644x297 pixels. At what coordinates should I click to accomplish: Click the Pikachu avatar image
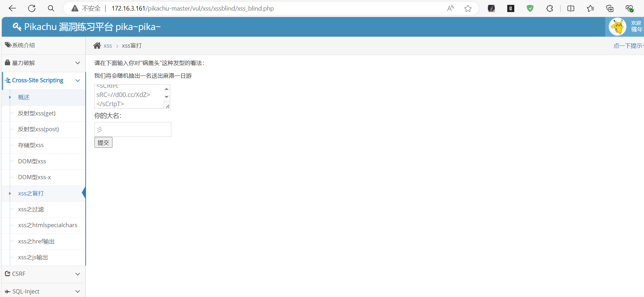618,27
